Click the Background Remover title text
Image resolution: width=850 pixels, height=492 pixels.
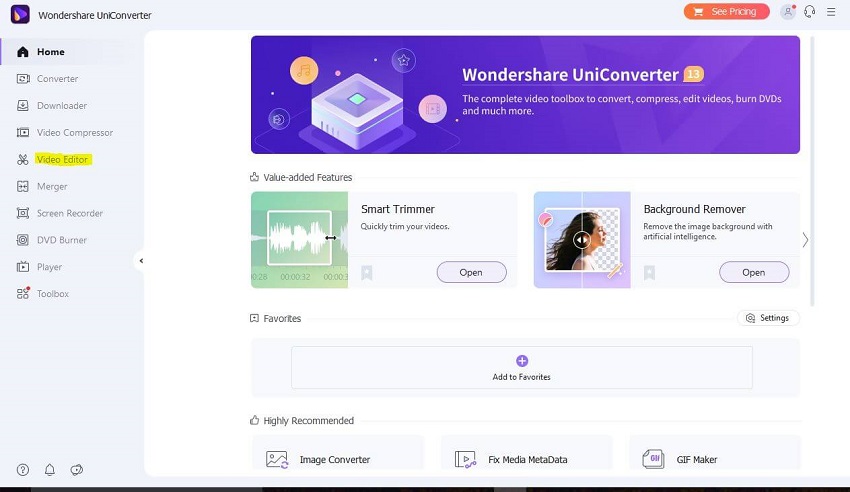pyautogui.click(x=694, y=209)
